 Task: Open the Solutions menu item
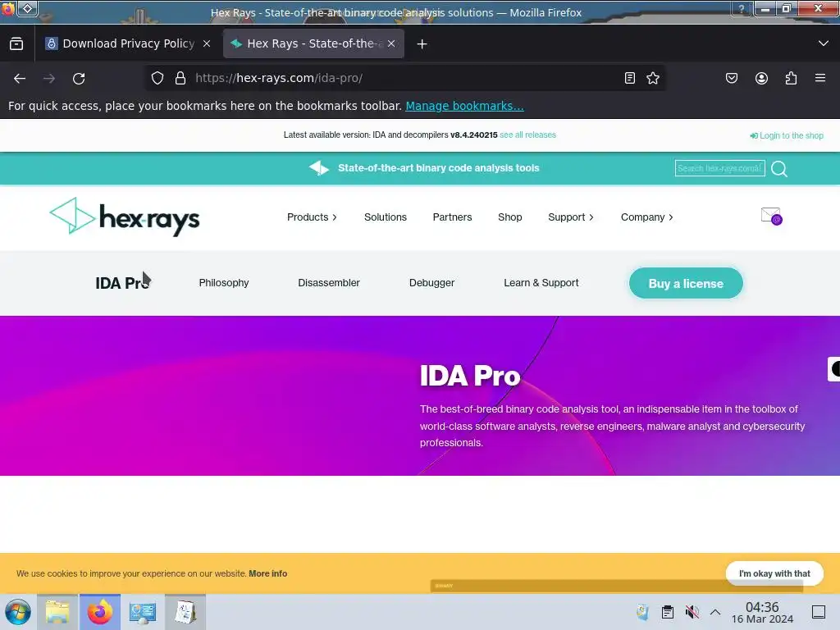[386, 217]
